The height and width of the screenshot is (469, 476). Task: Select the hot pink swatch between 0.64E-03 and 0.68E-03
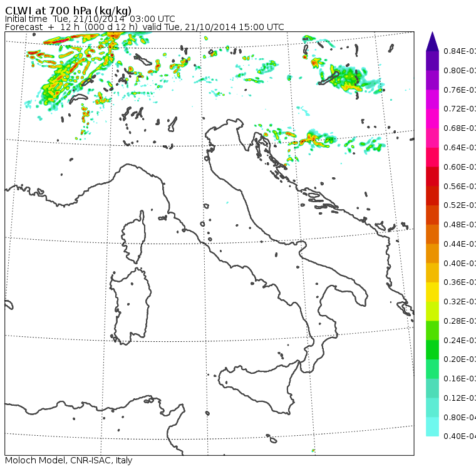coord(432,138)
